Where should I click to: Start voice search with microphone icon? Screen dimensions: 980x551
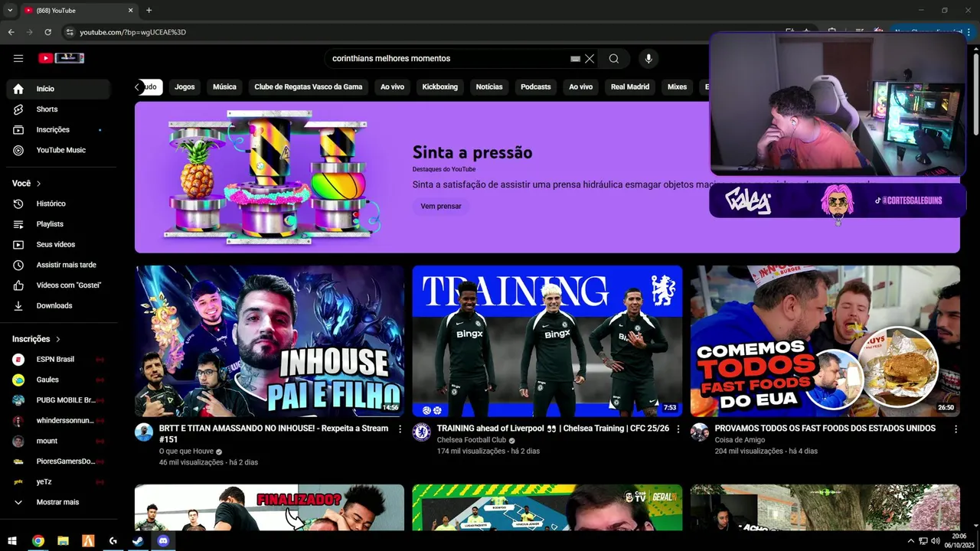[648, 59]
